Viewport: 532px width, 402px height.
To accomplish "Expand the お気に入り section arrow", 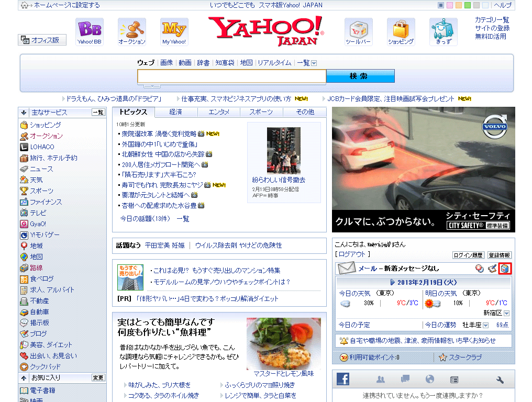I will click(24, 378).
